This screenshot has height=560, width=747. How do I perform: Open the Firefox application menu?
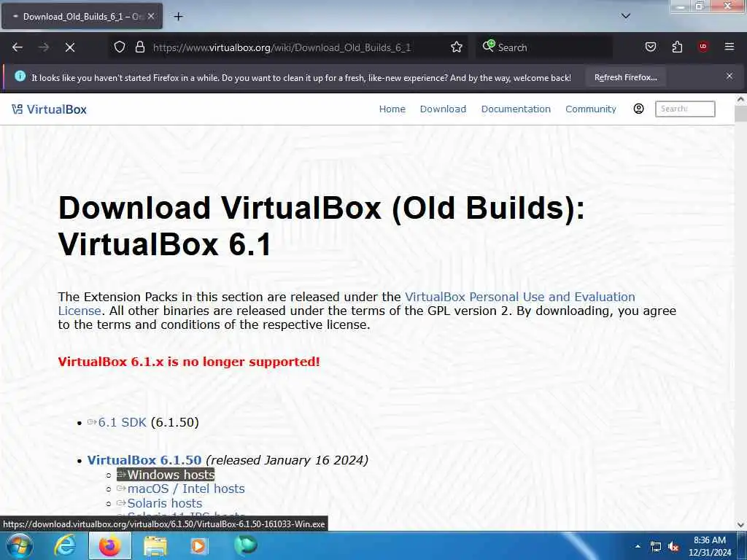pos(729,47)
